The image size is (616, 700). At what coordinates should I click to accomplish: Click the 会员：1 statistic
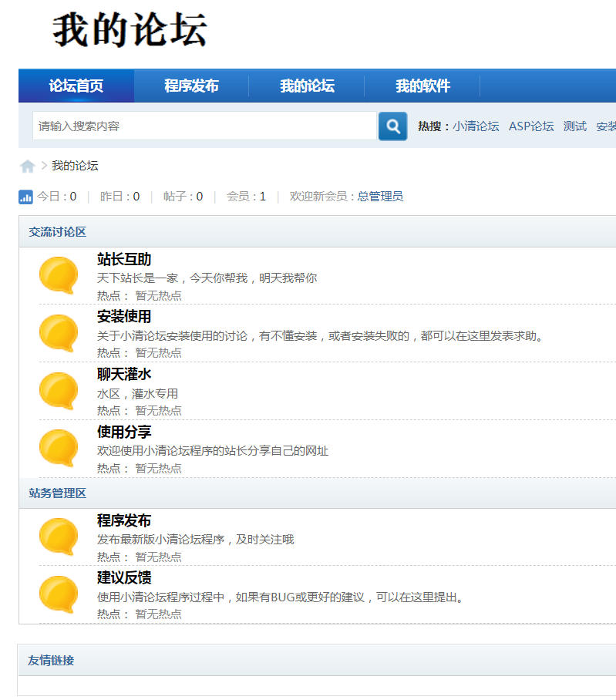click(x=247, y=197)
